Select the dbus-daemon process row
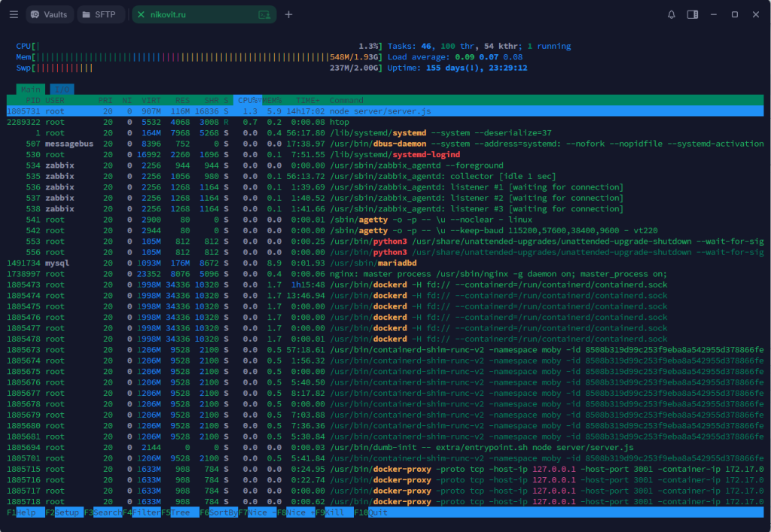This screenshot has width=771, height=532. (x=385, y=144)
